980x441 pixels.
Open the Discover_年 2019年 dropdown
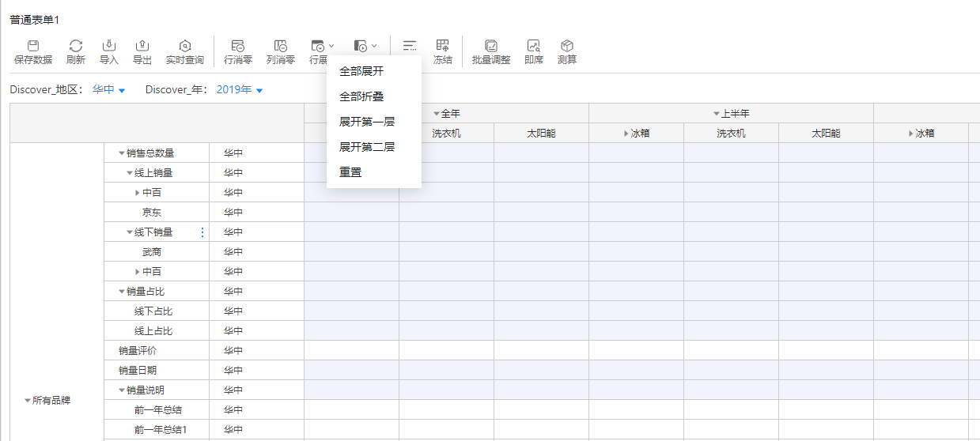(240, 90)
